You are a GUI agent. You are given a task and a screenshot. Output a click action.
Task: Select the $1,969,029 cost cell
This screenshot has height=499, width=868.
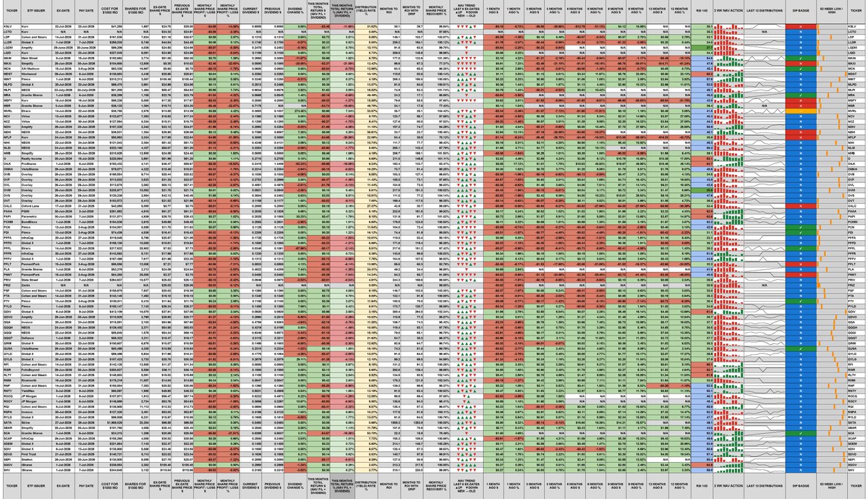pos(110,422)
